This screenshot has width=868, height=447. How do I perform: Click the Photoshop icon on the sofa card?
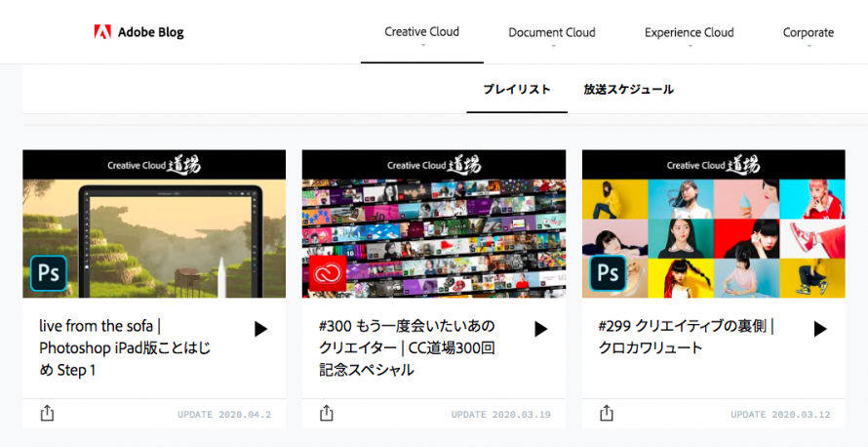coord(48,273)
